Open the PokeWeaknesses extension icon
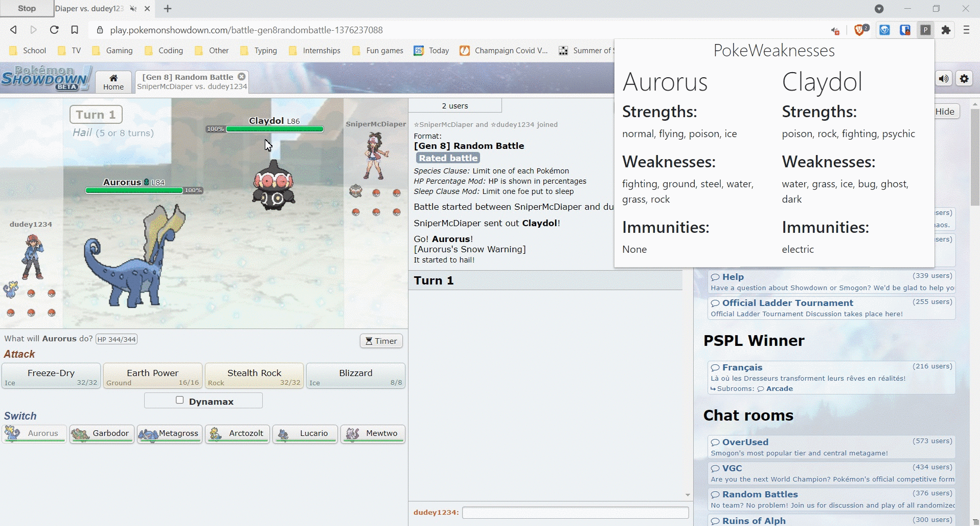This screenshot has height=526, width=980. 925,30
